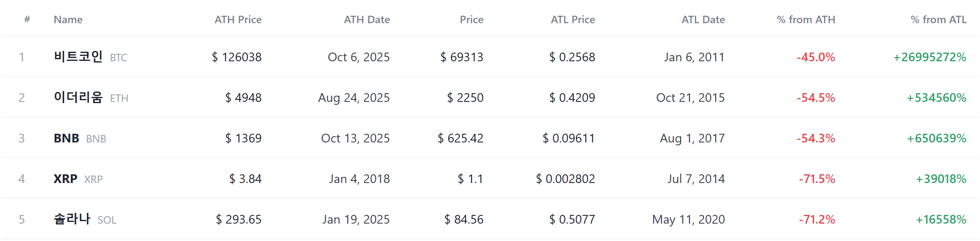The image size is (980, 241).
Task: Click Ethereum's -54.5% from ATH value
Action: coord(816,97)
